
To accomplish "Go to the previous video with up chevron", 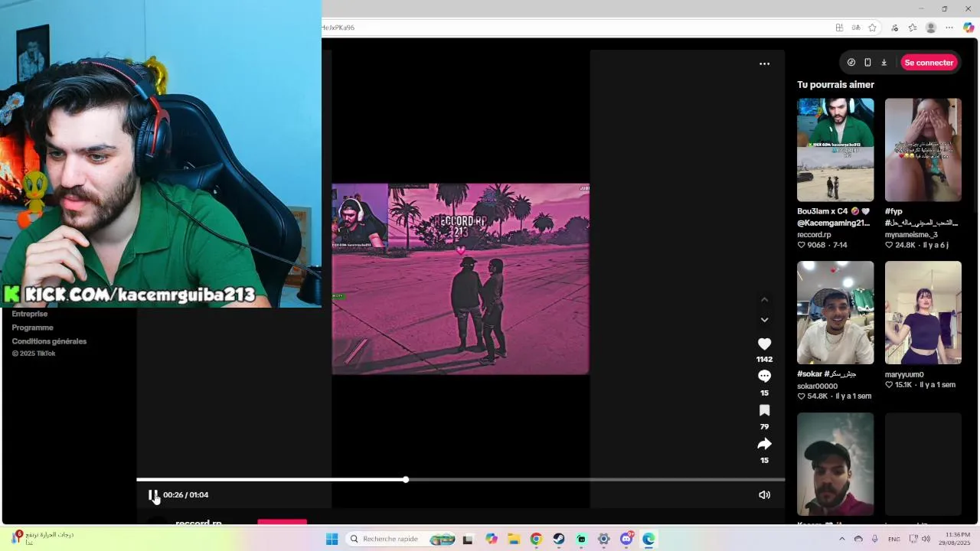I will coord(764,300).
